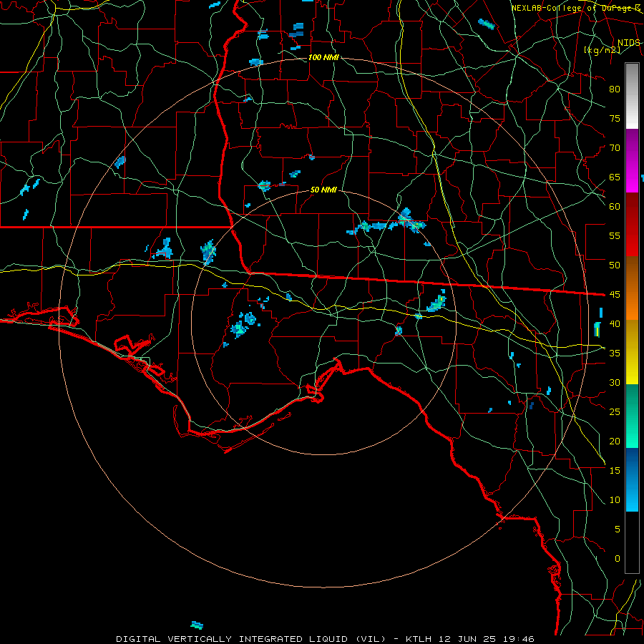Click the 50 NMI range ring label
The image size is (644, 644).
point(323,190)
